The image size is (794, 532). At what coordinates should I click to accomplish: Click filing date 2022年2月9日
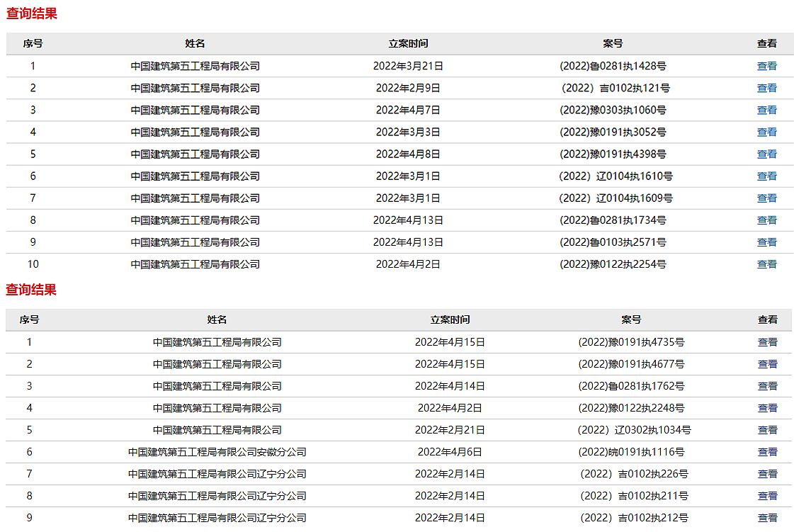point(408,88)
